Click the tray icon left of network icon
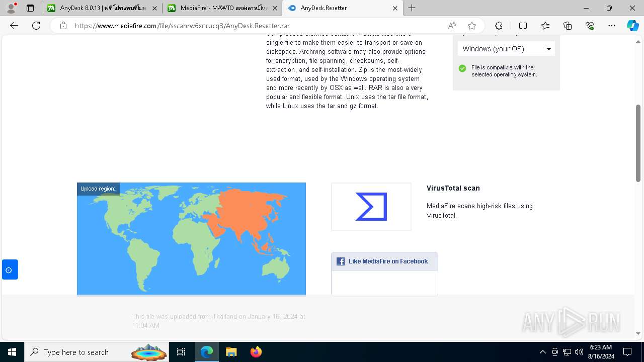Image resolution: width=644 pixels, height=362 pixels. pyautogui.click(x=555, y=352)
